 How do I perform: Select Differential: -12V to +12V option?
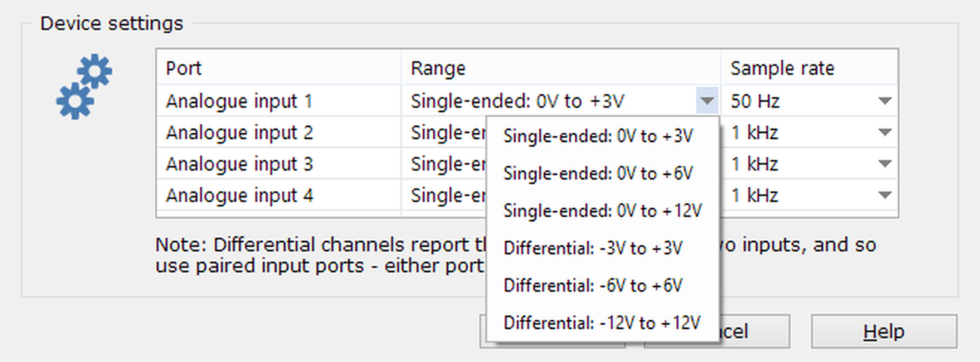602,323
